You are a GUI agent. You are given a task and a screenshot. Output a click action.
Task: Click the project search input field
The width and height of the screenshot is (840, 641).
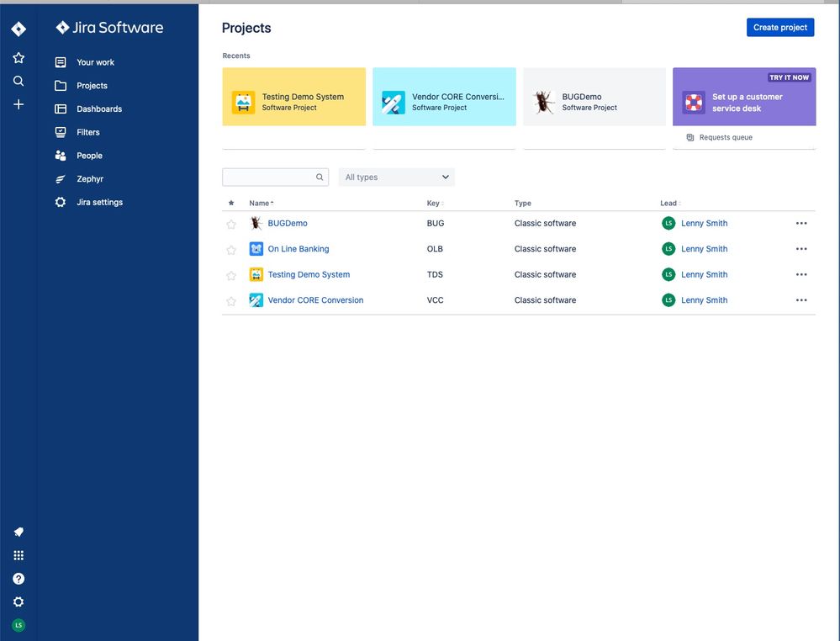[x=275, y=177]
